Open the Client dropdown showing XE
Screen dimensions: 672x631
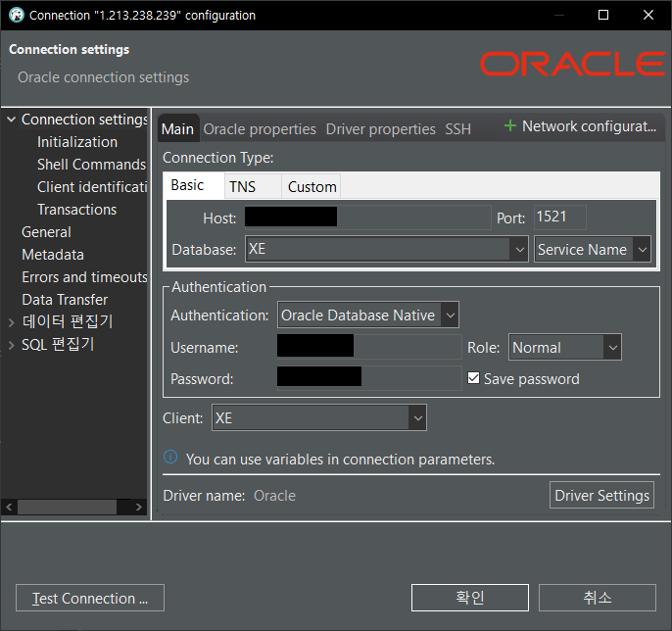pyautogui.click(x=418, y=418)
